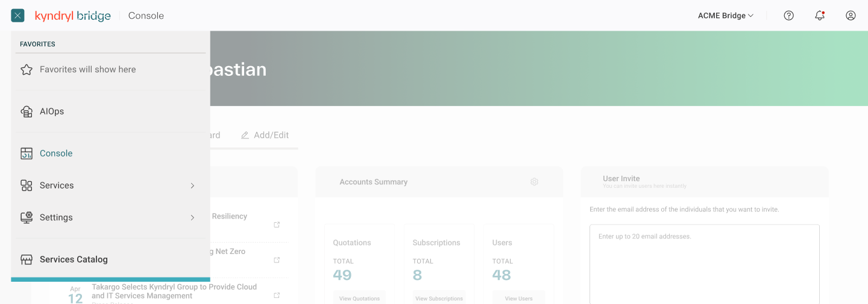Click the Quotations total value 49
The image size is (868, 304).
coord(342,275)
